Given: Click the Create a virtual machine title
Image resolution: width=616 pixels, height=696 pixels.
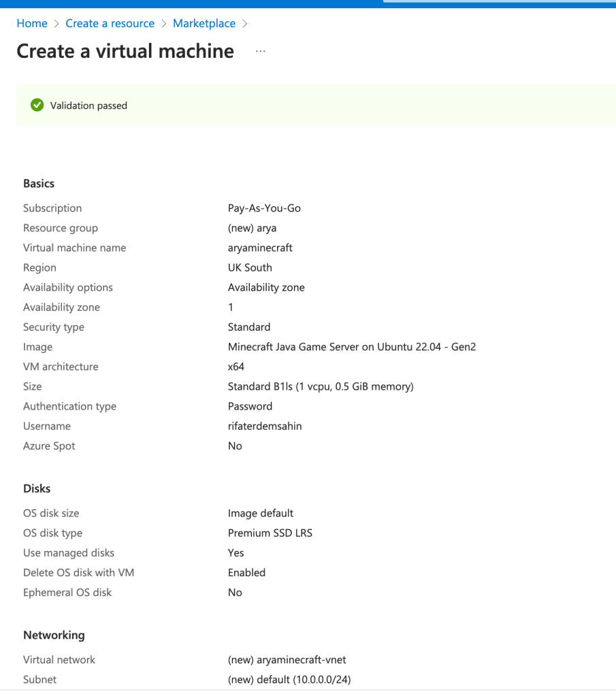Looking at the screenshot, I should 125,51.
